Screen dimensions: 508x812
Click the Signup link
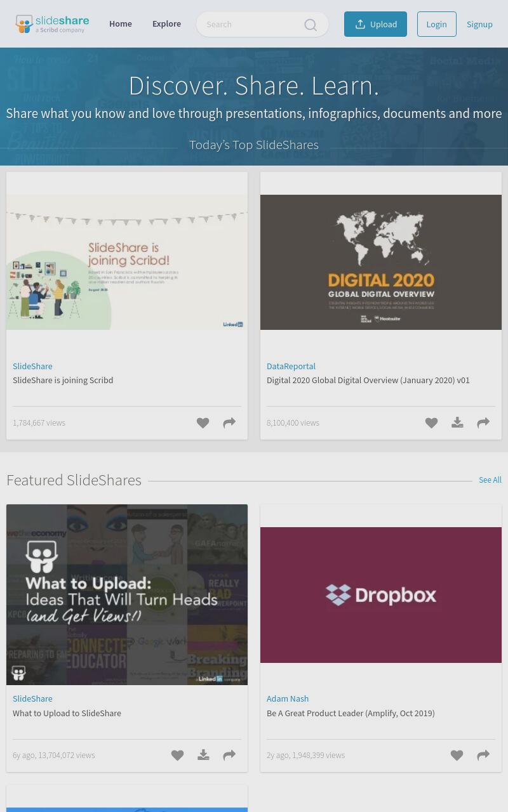click(479, 24)
